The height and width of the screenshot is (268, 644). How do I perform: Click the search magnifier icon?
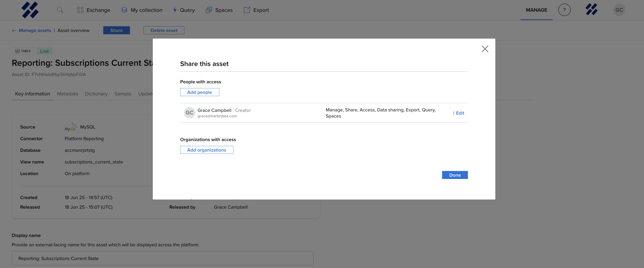[x=60, y=10]
